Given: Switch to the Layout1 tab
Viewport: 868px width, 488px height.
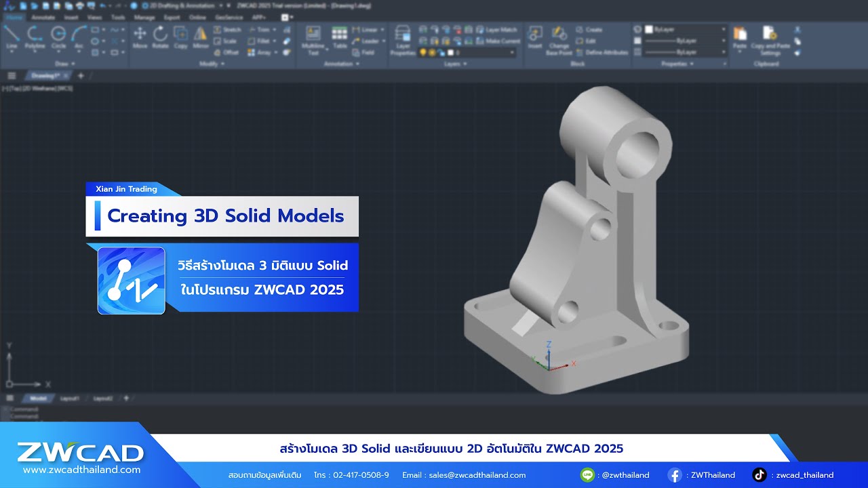Looking at the screenshot, I should (70, 399).
